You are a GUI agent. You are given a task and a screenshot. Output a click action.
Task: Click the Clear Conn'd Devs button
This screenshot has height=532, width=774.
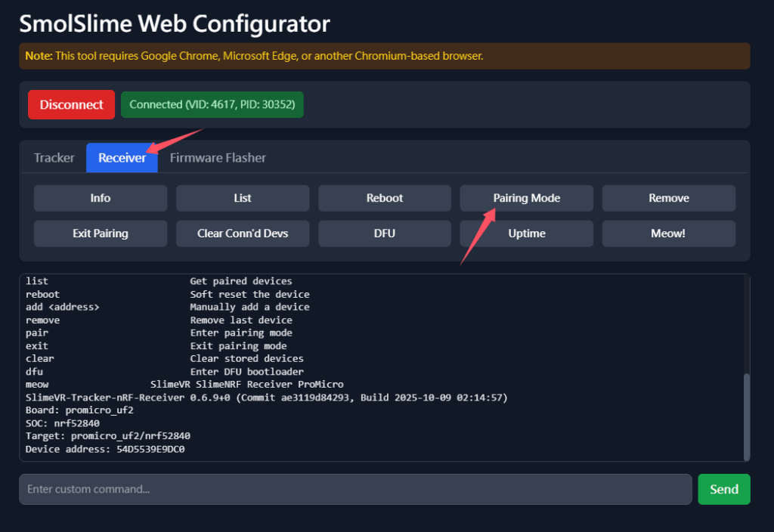click(243, 234)
